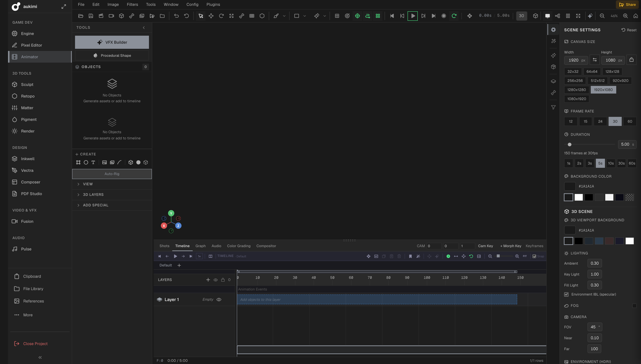The height and width of the screenshot is (364, 641).
Task: Toggle the green Loop playback icon
Action: click(454, 16)
